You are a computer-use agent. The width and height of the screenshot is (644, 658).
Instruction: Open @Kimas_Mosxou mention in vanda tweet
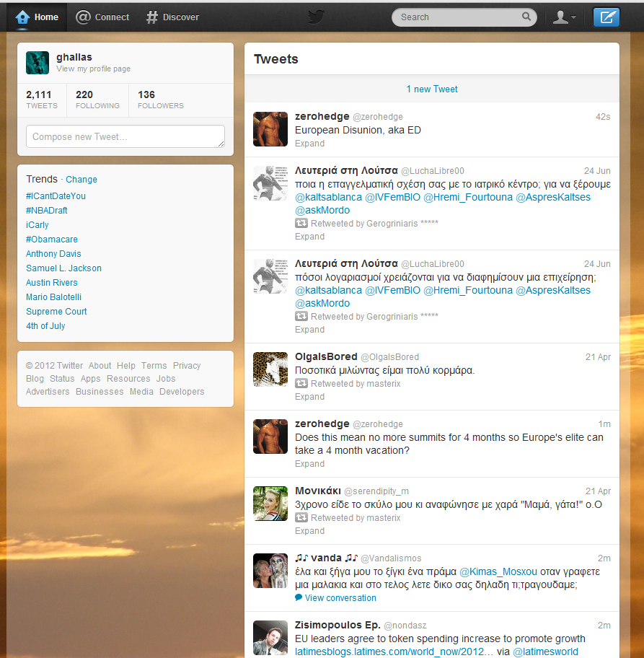(x=498, y=572)
